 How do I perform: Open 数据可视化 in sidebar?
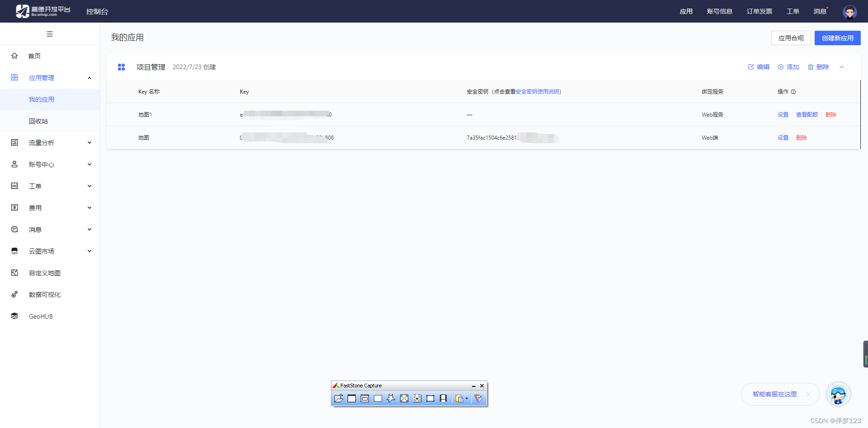pyautogui.click(x=45, y=295)
